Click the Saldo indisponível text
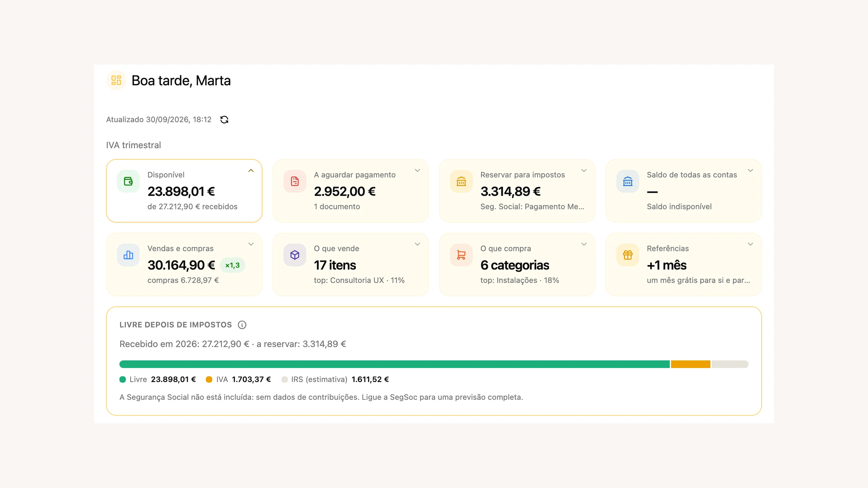 pyautogui.click(x=679, y=206)
